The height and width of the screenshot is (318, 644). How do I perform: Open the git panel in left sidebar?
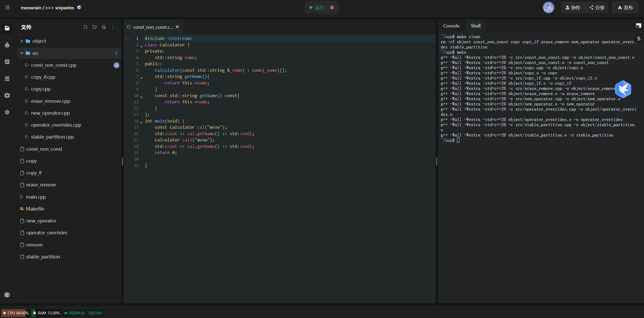click(x=7, y=62)
